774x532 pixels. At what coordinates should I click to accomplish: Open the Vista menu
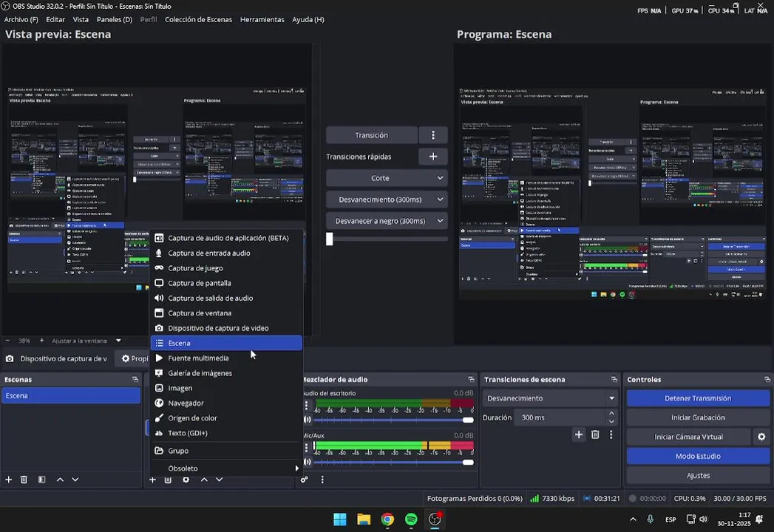click(x=81, y=20)
